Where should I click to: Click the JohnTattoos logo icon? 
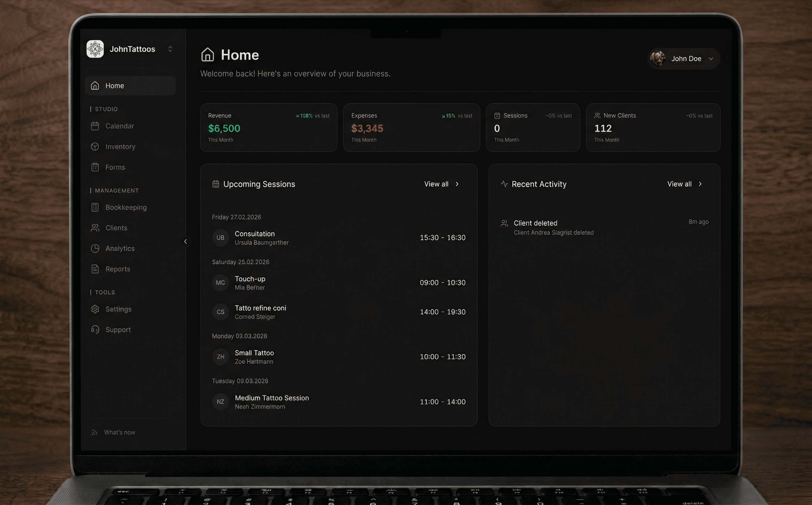point(95,49)
